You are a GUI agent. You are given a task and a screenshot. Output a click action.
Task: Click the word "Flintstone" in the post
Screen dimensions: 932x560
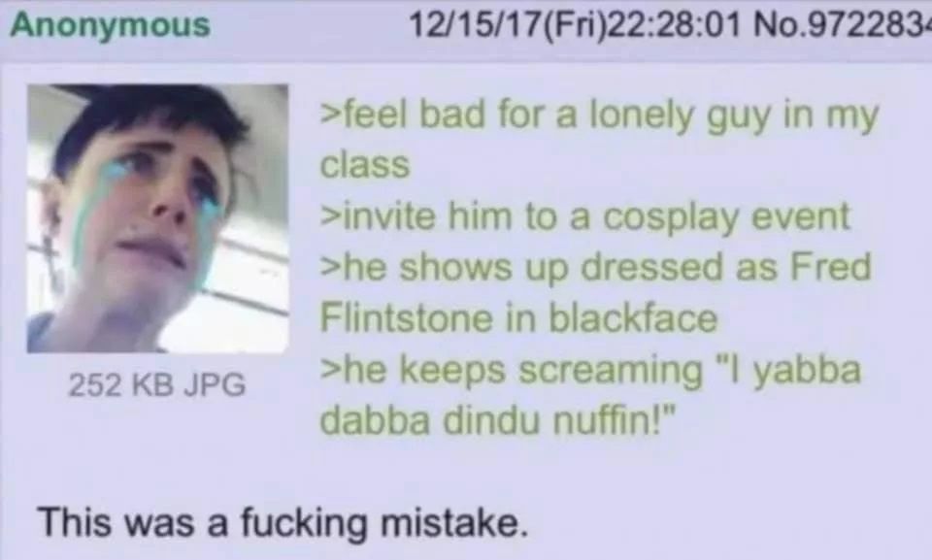(x=407, y=318)
